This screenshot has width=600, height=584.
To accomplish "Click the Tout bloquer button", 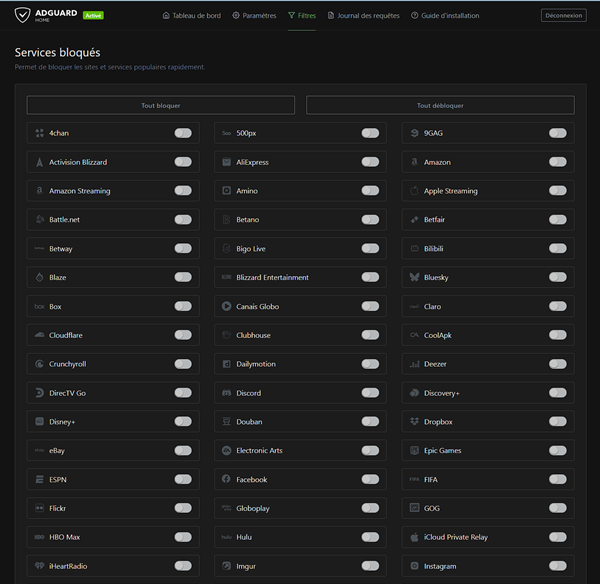I will click(161, 105).
